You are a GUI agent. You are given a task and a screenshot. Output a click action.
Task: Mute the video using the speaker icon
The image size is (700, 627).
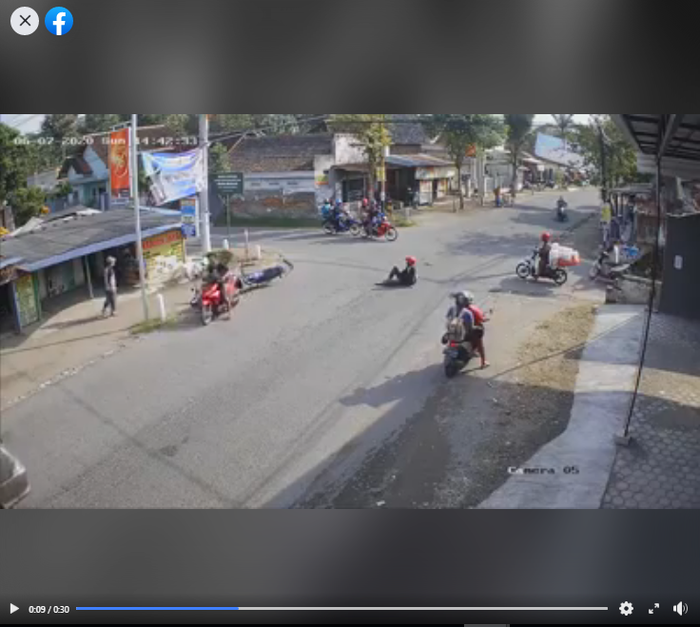pyautogui.click(x=680, y=608)
